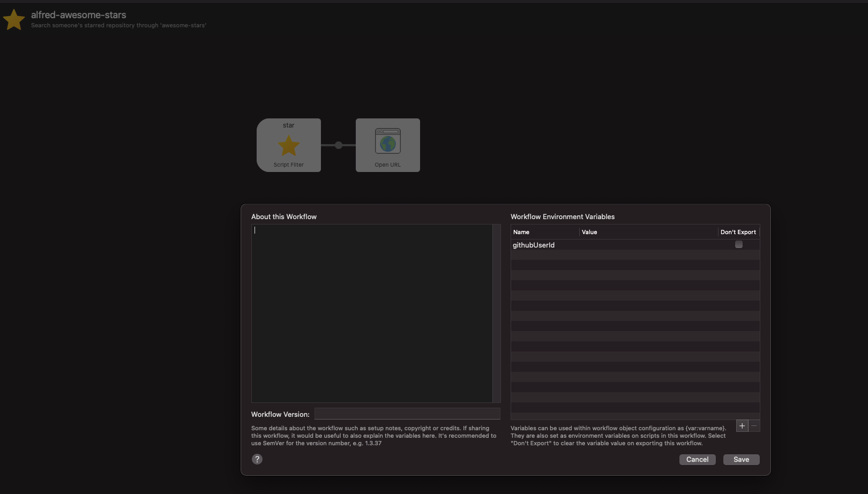This screenshot has height=494, width=868.
Task: Click the Name column header
Action: click(545, 232)
